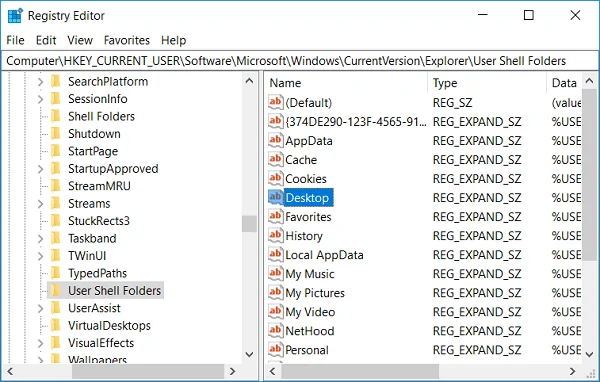Select the VirtualDesktops key
This screenshot has width=600, height=382.
109,325
